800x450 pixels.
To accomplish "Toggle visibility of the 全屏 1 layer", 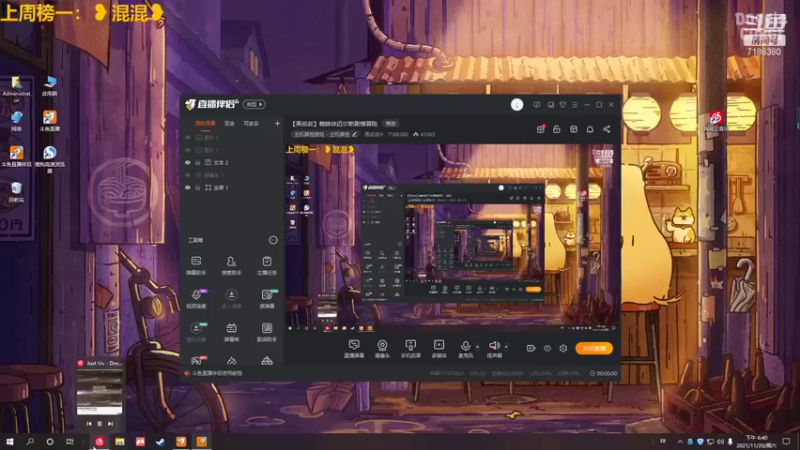I will point(188,188).
